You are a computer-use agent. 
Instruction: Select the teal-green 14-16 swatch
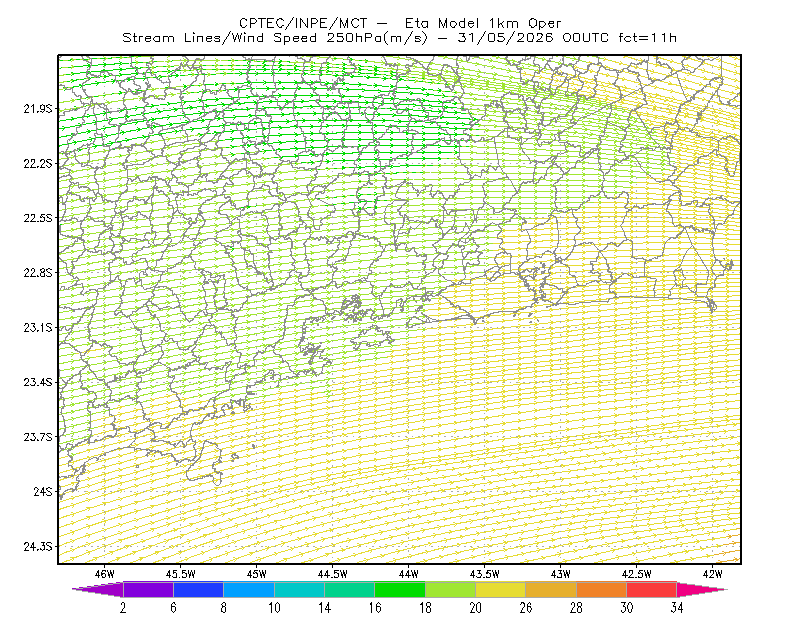click(349, 589)
